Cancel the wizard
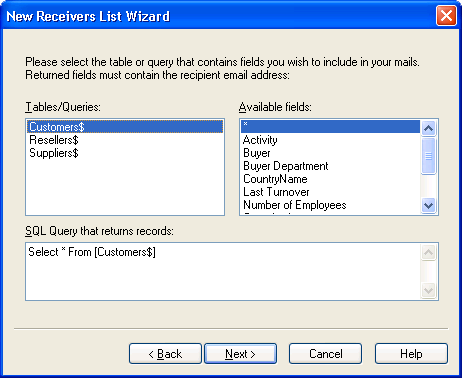 point(325,354)
